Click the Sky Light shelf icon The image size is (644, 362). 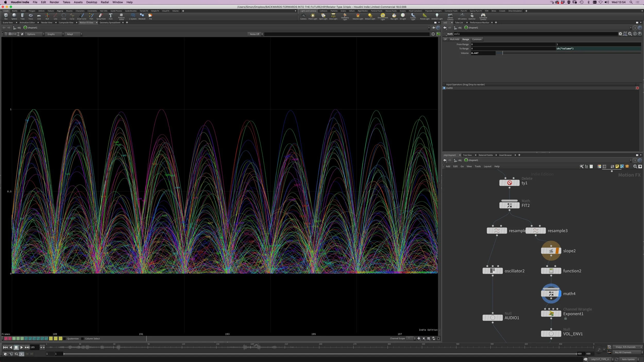(394, 16)
